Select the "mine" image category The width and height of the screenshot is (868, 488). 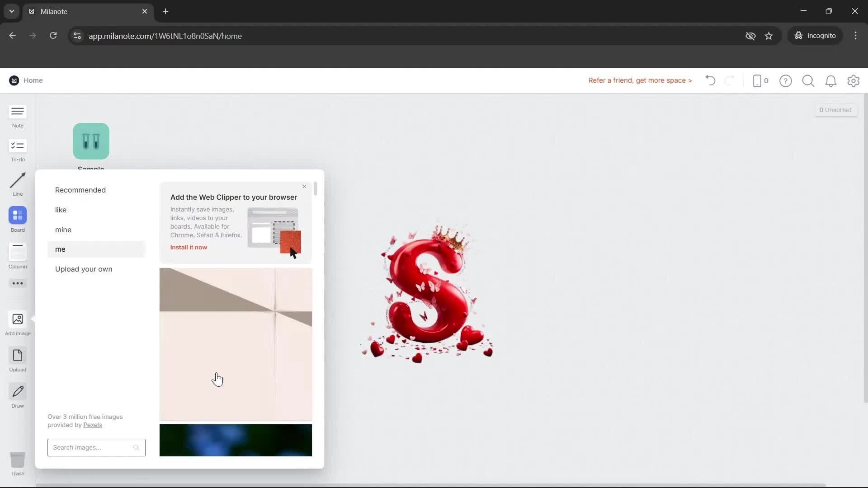[63, 230]
